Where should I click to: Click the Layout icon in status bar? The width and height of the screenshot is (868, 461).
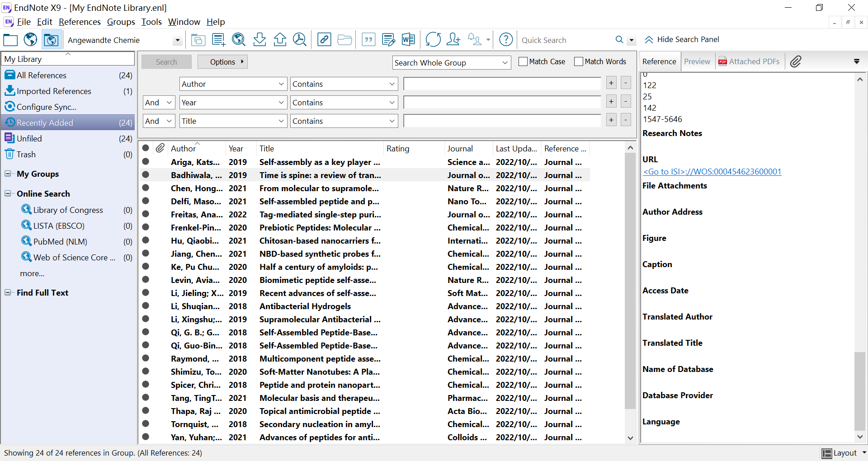[826, 453]
